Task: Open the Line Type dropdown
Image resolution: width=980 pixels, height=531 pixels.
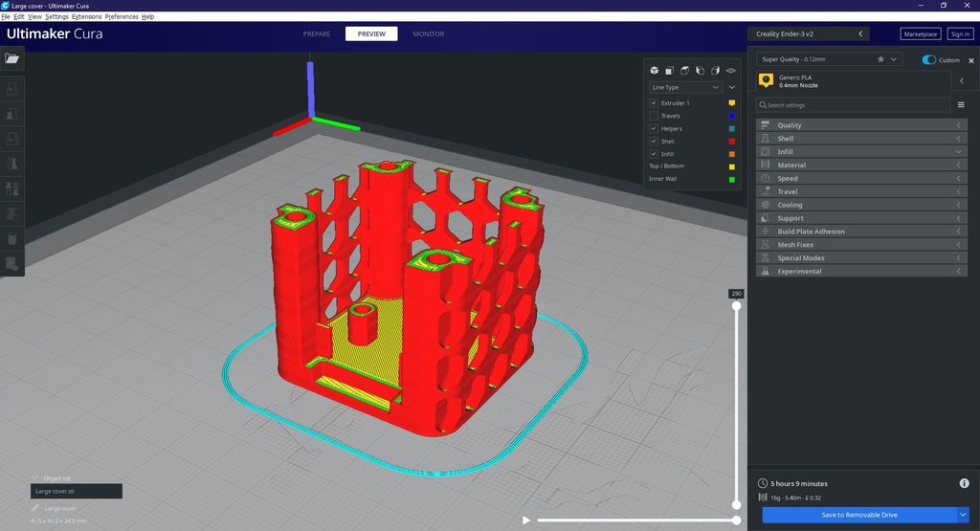Action: [x=685, y=87]
